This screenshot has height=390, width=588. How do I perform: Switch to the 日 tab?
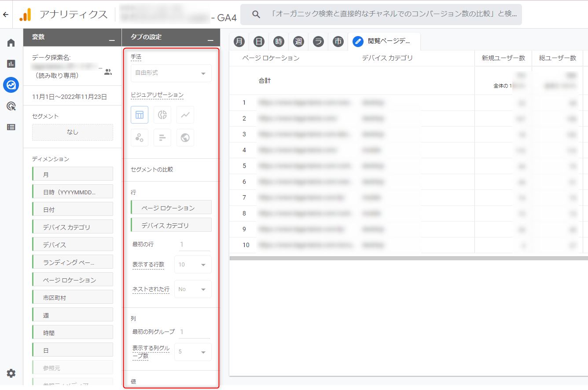[259, 41]
